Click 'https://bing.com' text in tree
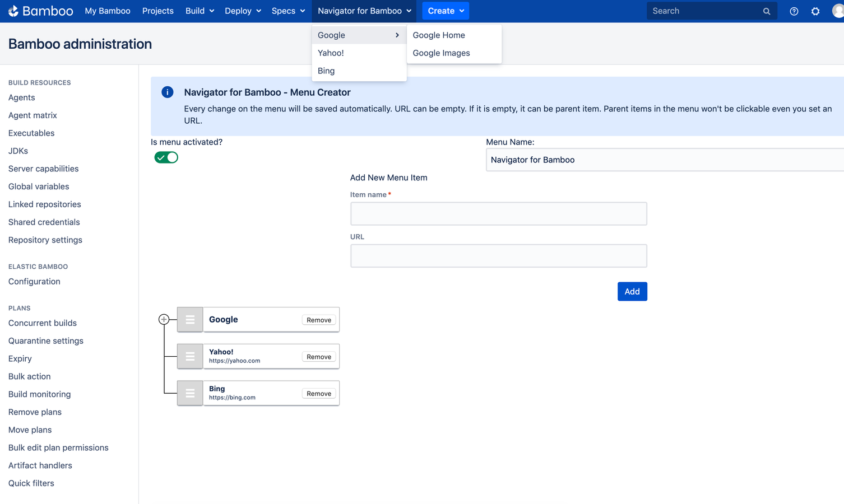 (x=232, y=398)
